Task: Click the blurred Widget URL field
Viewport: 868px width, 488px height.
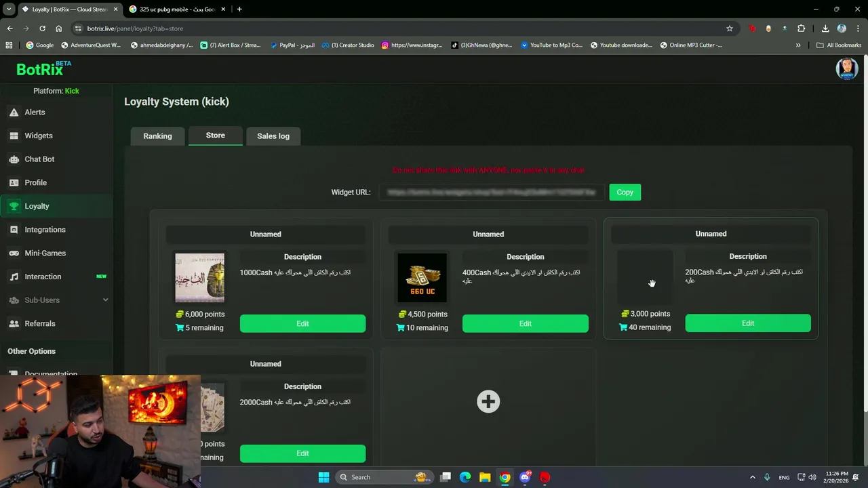Action: pos(490,192)
